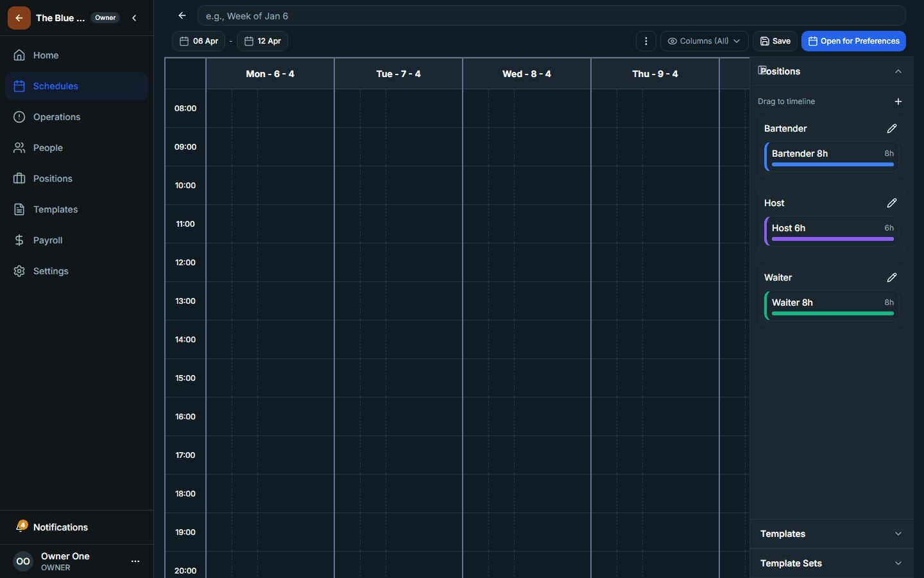
Task: Save the schedule
Action: [x=775, y=41]
